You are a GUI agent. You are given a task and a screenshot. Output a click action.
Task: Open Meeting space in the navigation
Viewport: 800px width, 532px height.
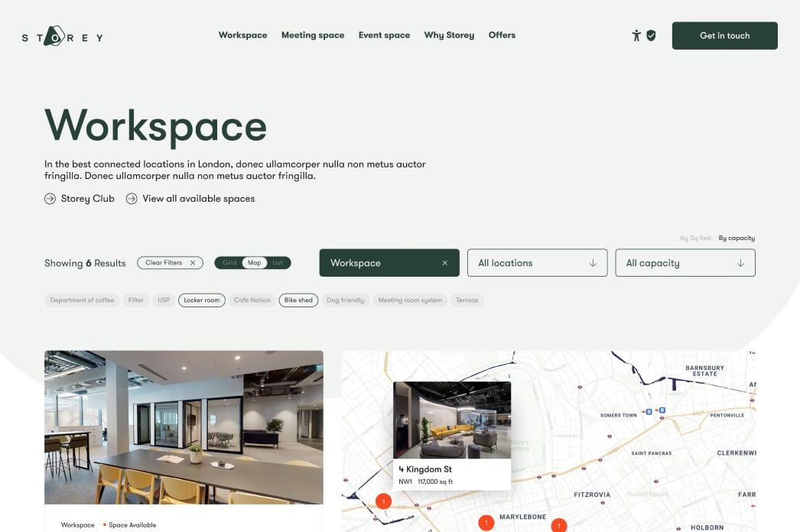coord(313,35)
